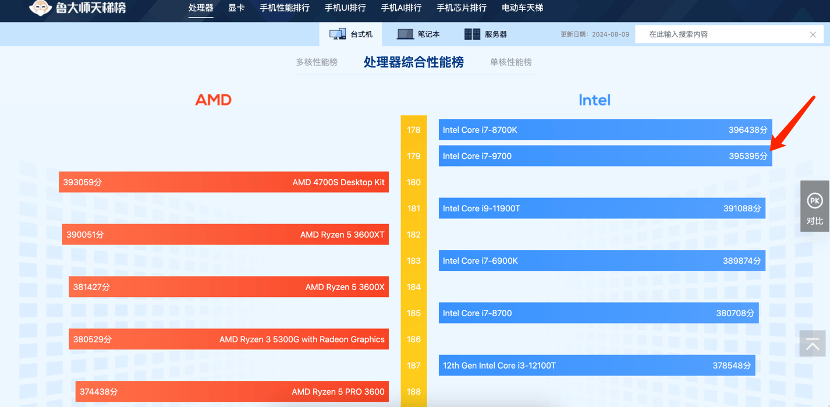The width and height of the screenshot is (830, 408).
Task: Open the AMD 4700S Desktop Kit bar
Action: (224, 182)
